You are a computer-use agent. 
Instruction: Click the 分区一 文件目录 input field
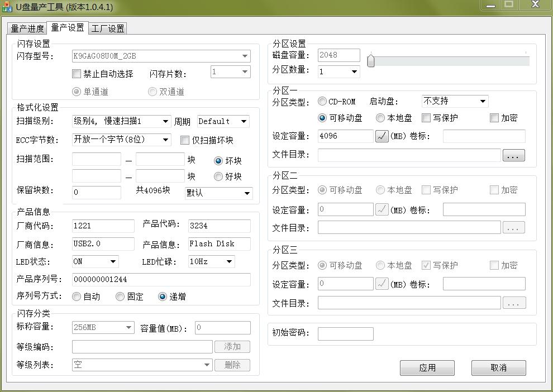[409, 155]
